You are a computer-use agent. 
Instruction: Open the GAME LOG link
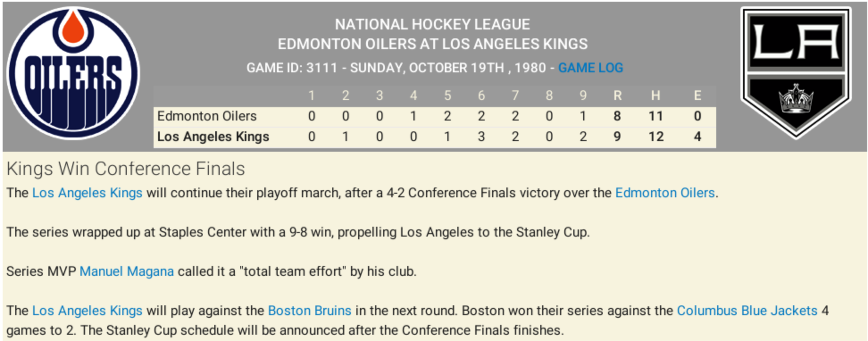coord(590,68)
